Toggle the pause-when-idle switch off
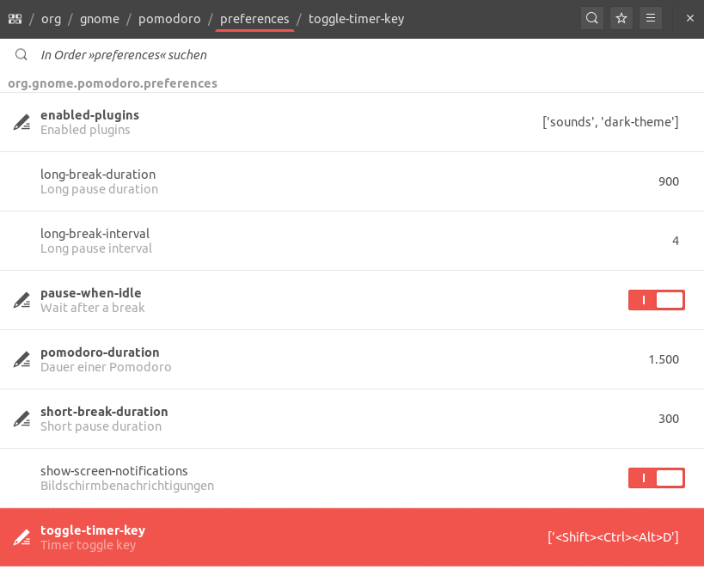The height and width of the screenshot is (588, 704). coord(657,300)
